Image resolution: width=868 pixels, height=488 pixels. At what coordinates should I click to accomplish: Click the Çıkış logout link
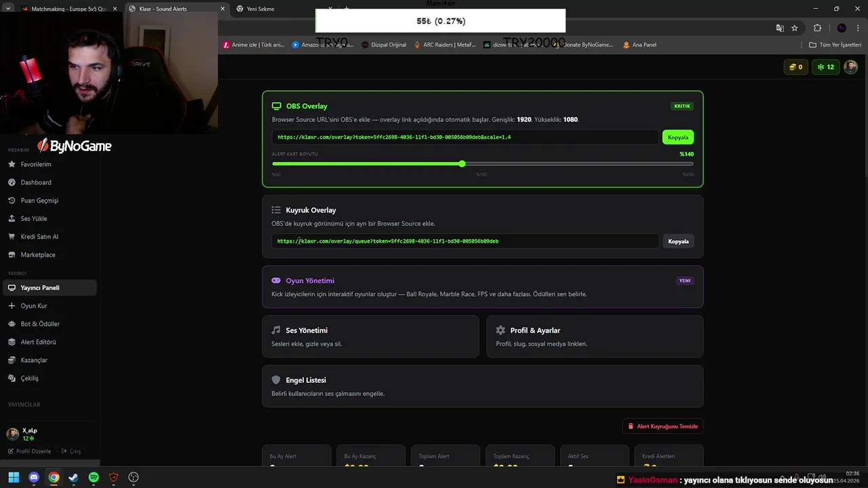(x=71, y=451)
